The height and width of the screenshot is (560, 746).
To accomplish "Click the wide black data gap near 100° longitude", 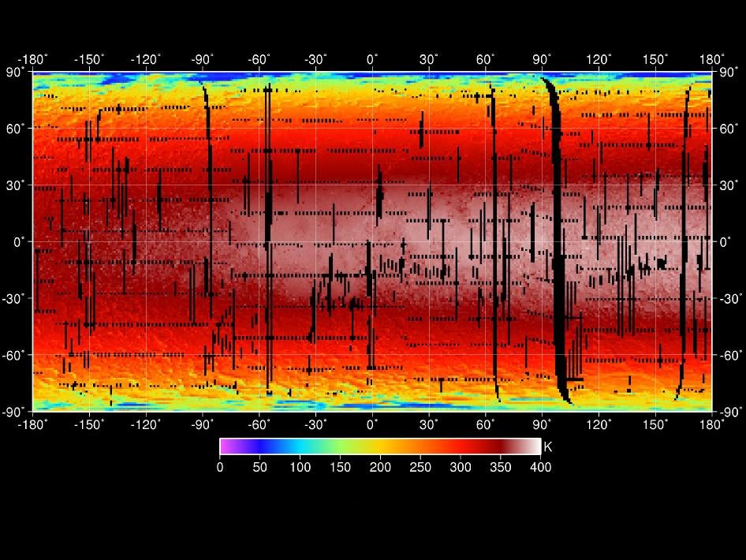I will point(558,237).
